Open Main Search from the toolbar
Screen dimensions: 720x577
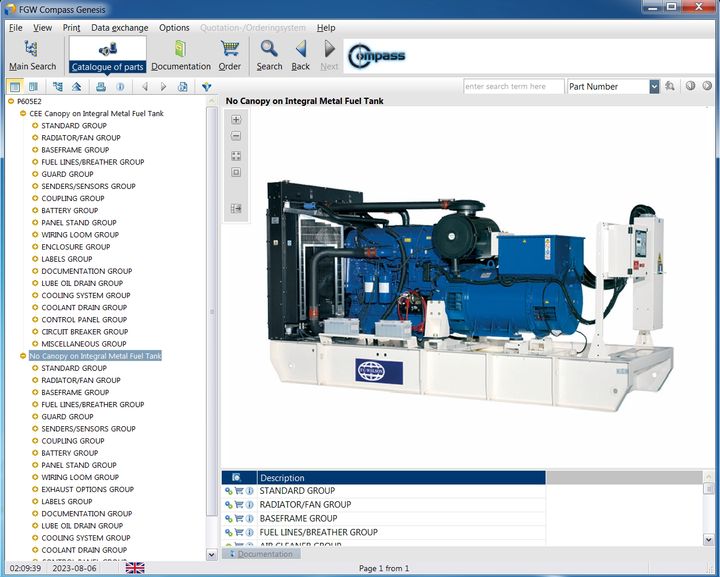[x=32, y=56]
